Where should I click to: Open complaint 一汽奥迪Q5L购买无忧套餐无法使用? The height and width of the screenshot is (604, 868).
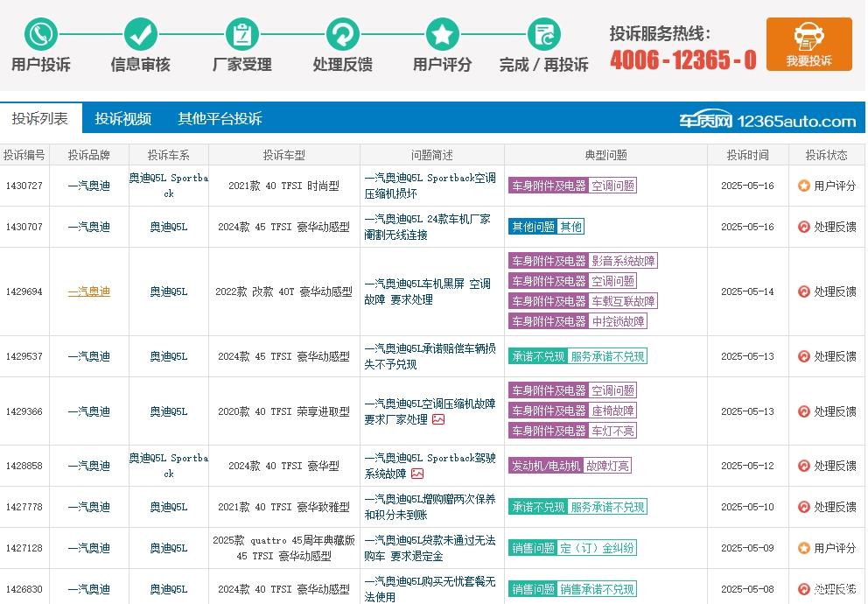[430, 589]
